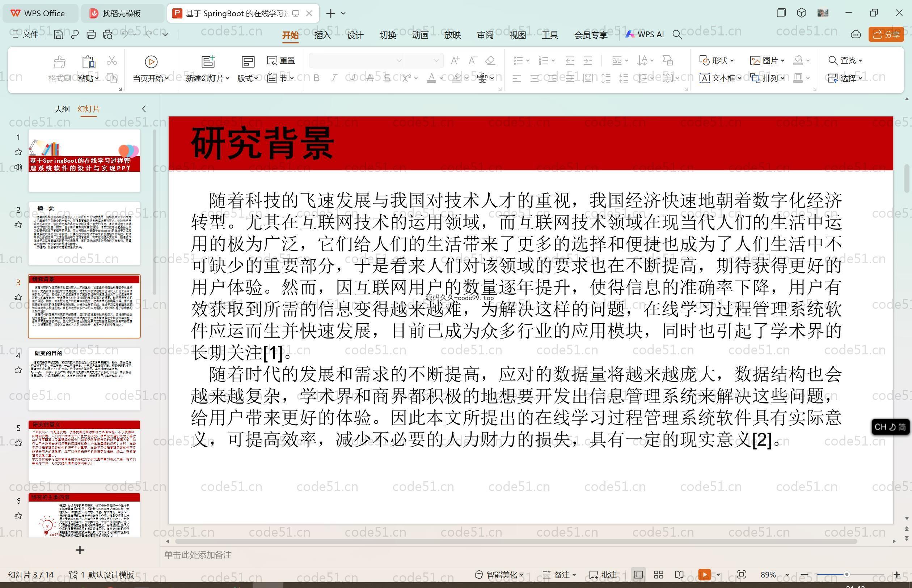This screenshot has width=912, height=588.
Task: Open Smart Beautify (智能美化) in status bar
Action: [x=499, y=575]
